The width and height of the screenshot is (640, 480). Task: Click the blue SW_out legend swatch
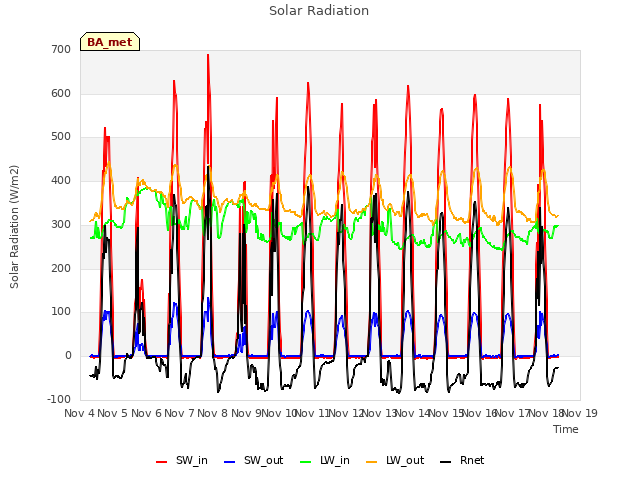pos(230,462)
